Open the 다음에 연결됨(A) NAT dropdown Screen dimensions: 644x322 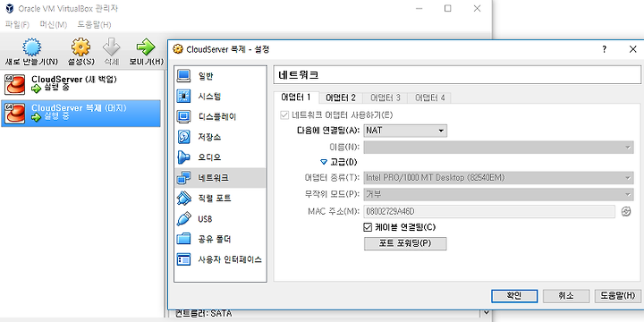coord(405,131)
